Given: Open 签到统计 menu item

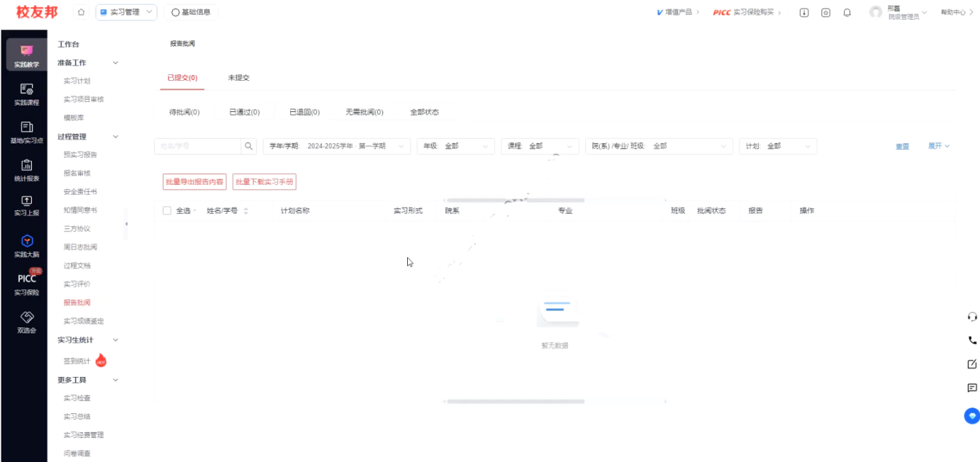Looking at the screenshot, I should [x=77, y=362].
